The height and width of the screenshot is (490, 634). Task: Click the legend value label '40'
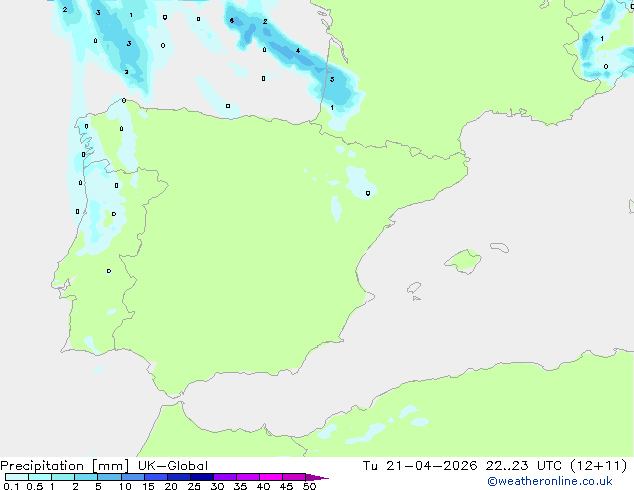263,486
